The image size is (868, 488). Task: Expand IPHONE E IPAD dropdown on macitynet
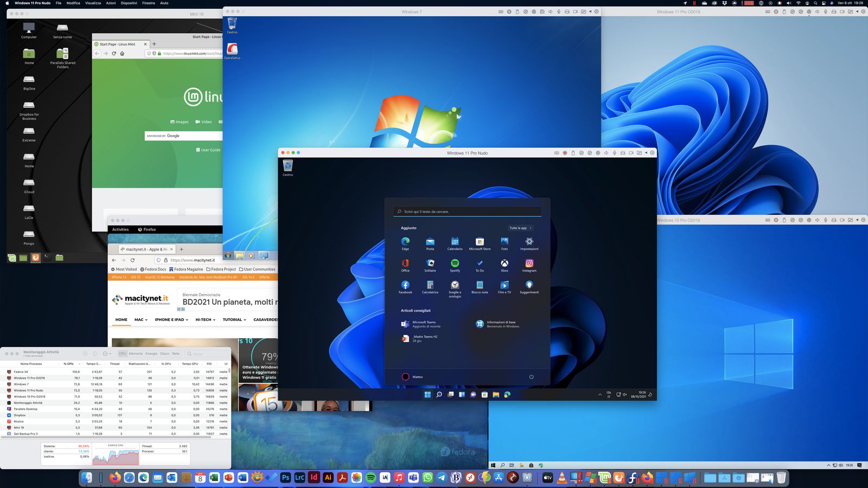pos(171,319)
